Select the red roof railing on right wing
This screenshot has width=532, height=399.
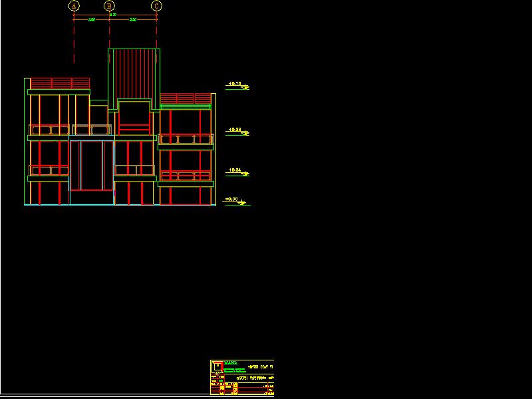pyautogui.click(x=186, y=98)
